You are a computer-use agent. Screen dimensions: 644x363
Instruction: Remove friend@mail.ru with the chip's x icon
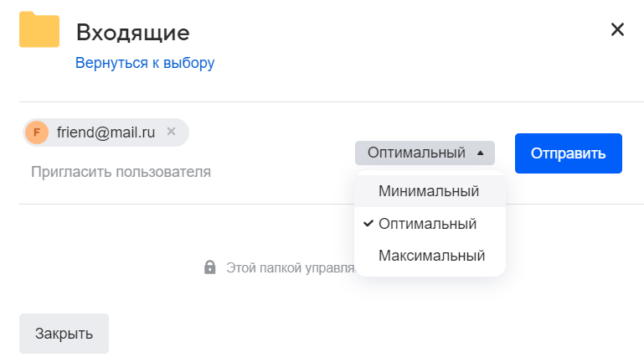point(172,132)
